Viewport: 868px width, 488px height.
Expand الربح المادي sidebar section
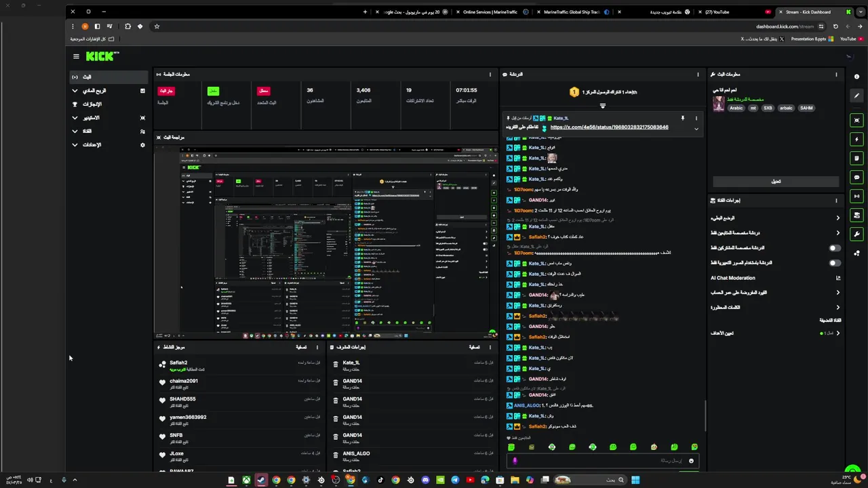(108, 90)
